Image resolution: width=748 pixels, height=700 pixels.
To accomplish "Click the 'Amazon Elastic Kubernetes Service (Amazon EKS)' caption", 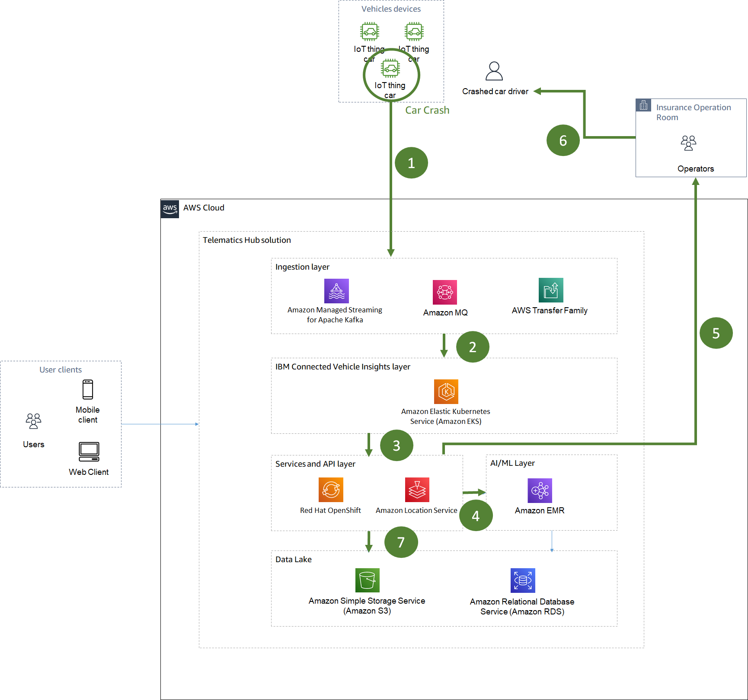I will click(446, 417).
